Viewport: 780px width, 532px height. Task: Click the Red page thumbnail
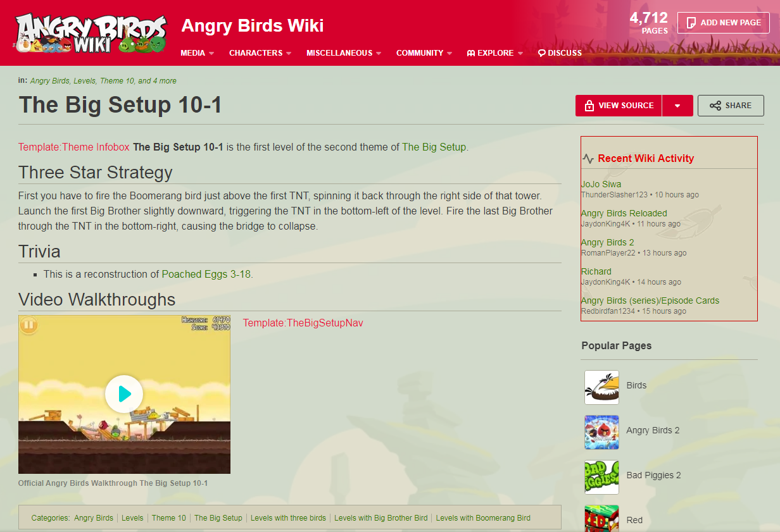(x=601, y=519)
